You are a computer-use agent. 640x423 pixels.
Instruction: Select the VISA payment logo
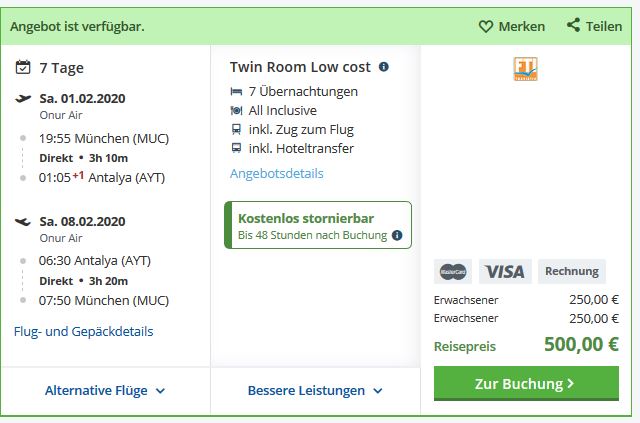pyautogui.click(x=505, y=272)
